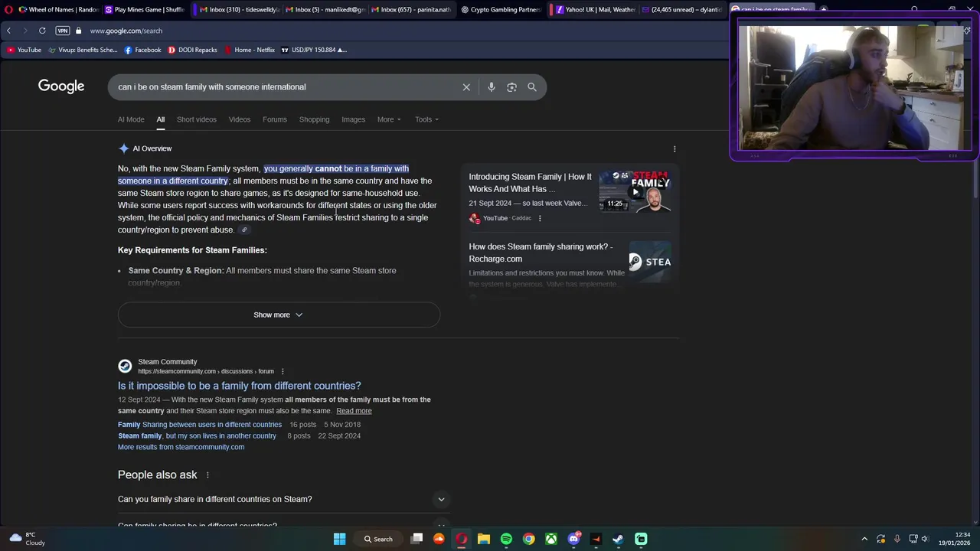Image resolution: width=980 pixels, height=551 pixels.
Task: Launch SoundCloud from the taskbar
Action: pos(439,539)
